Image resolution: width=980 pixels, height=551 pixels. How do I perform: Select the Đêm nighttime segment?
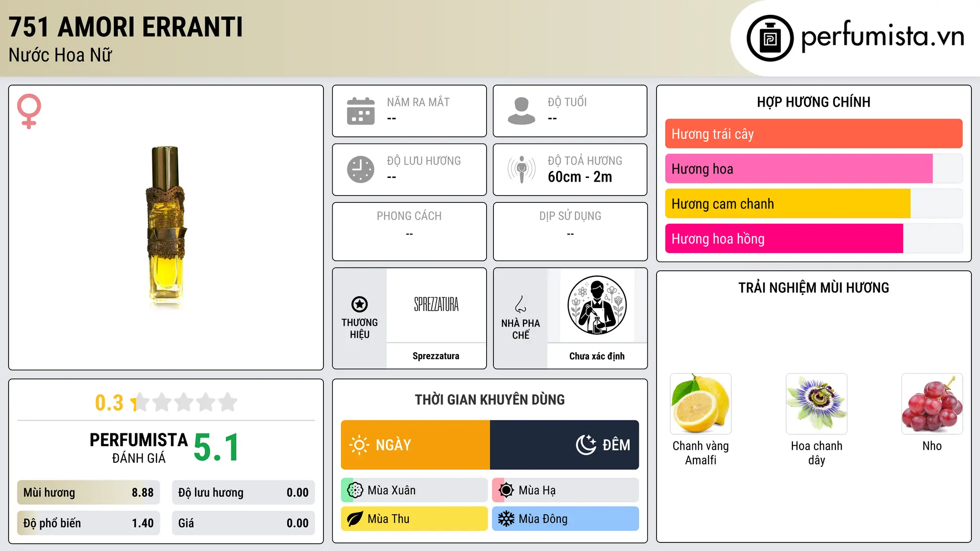pyautogui.click(x=565, y=445)
